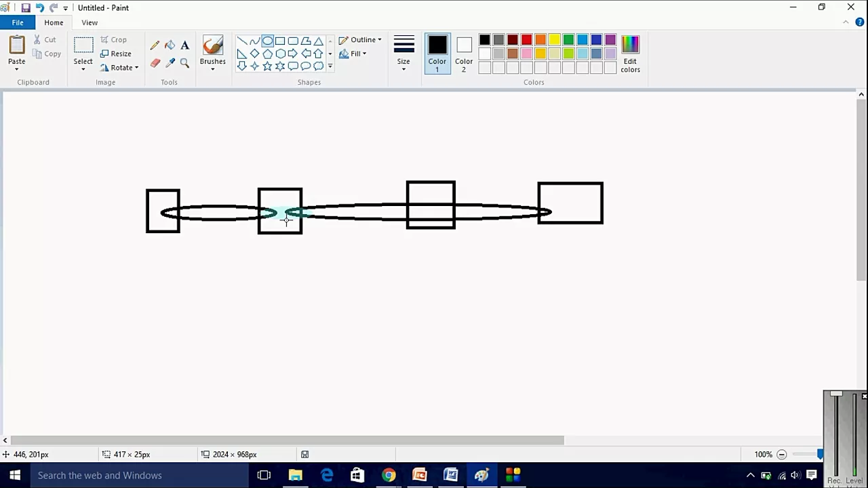The height and width of the screenshot is (488, 868).
Task: Select the Pencil tool
Action: pyautogui.click(x=155, y=45)
